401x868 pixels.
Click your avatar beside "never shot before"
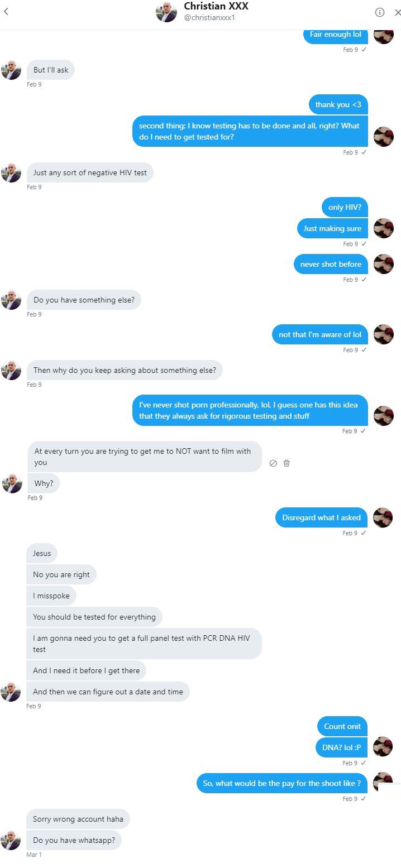point(383,264)
